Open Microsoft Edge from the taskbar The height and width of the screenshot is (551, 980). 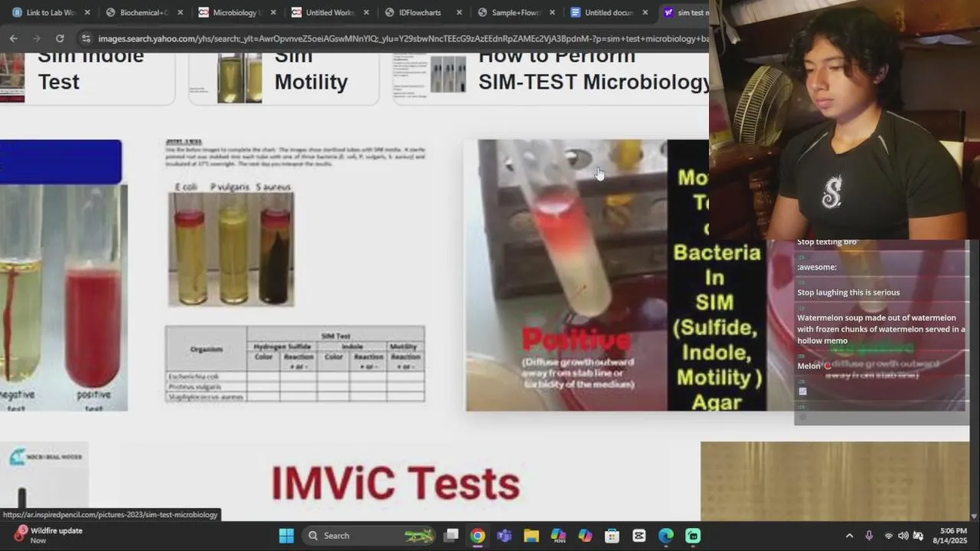[666, 536]
